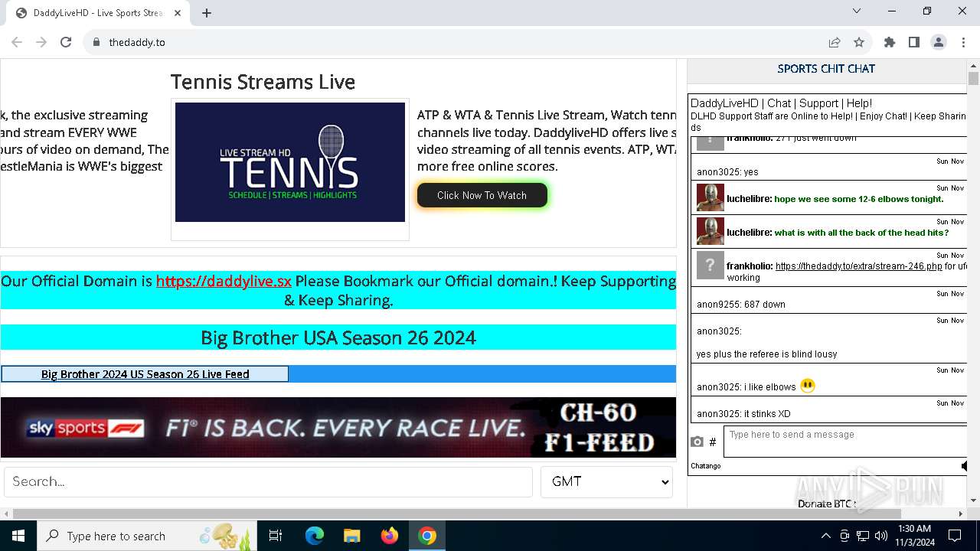Open volume control in system tray
Screen dimensions: 980x551
[x=881, y=536]
